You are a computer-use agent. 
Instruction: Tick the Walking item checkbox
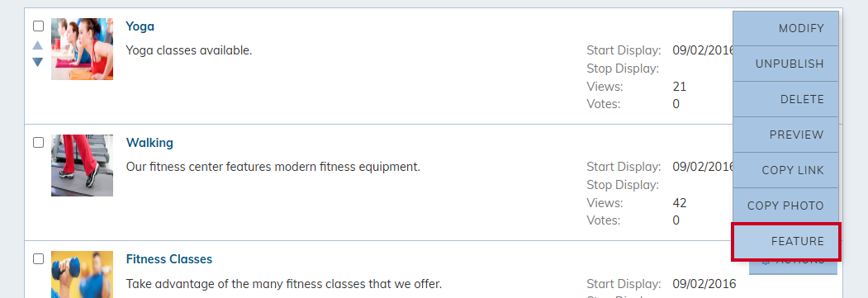(x=38, y=143)
